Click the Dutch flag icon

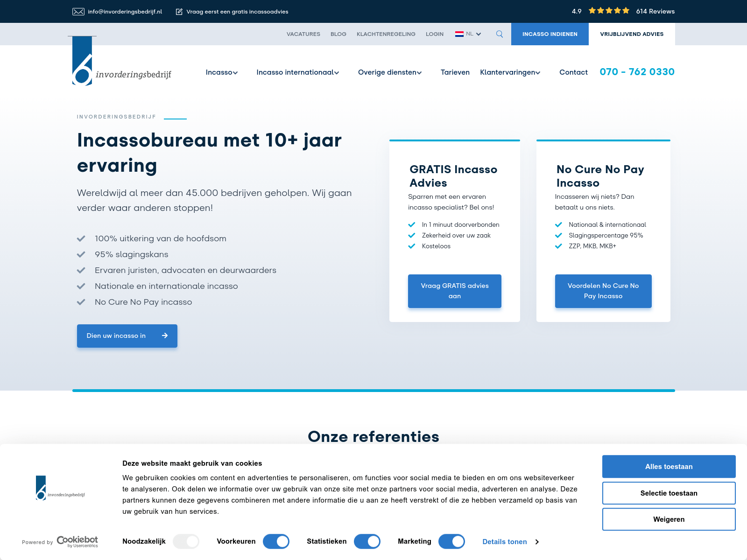pyautogui.click(x=459, y=34)
